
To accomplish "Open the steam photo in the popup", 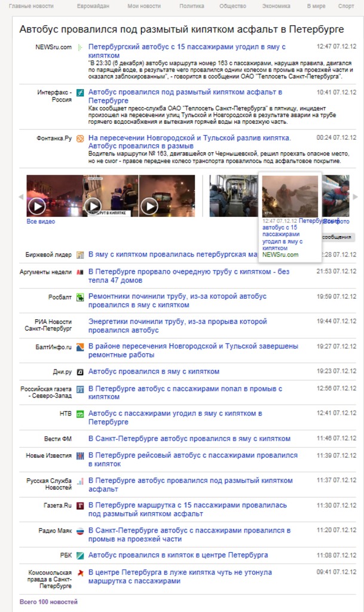I will point(290,196).
